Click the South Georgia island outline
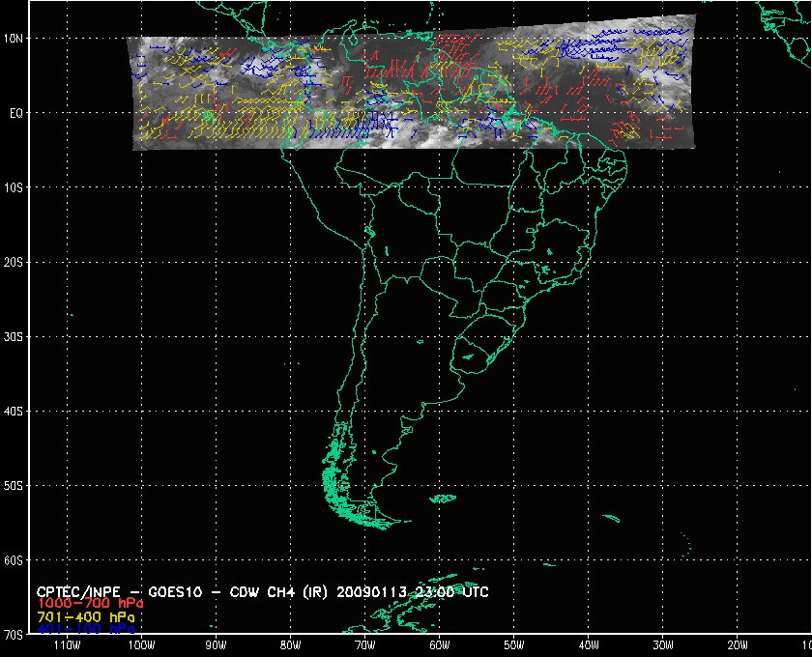 coord(612,518)
